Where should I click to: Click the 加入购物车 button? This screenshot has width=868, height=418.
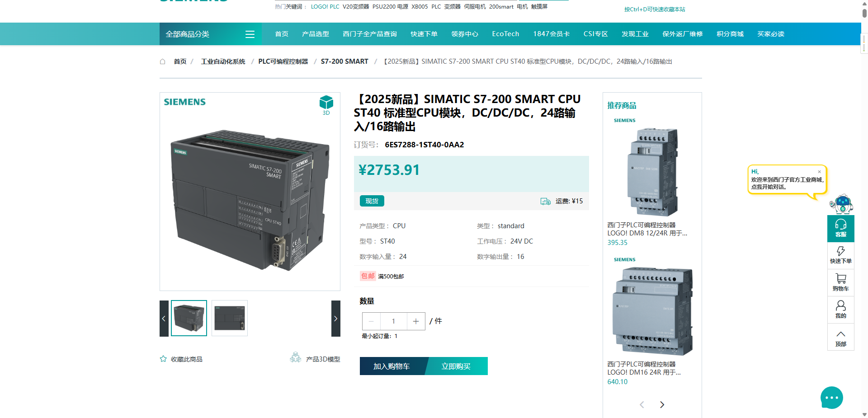pos(392,366)
